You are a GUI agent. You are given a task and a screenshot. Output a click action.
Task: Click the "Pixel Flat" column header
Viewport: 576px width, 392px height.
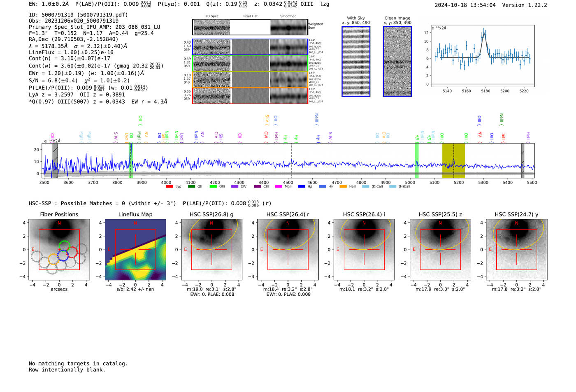pos(250,16)
